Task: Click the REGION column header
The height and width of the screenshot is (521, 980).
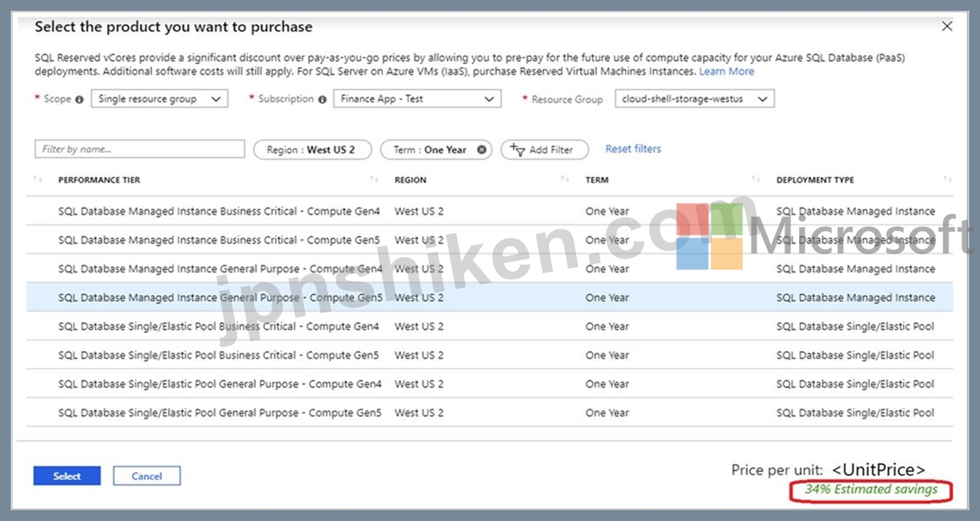Action: pyautogui.click(x=410, y=180)
